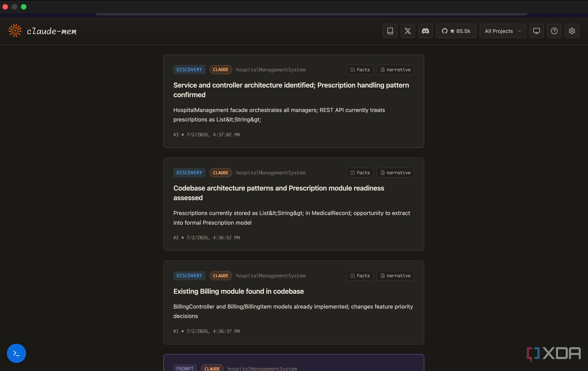Open the settings gear icon
The width and height of the screenshot is (588, 371).
pyautogui.click(x=572, y=31)
